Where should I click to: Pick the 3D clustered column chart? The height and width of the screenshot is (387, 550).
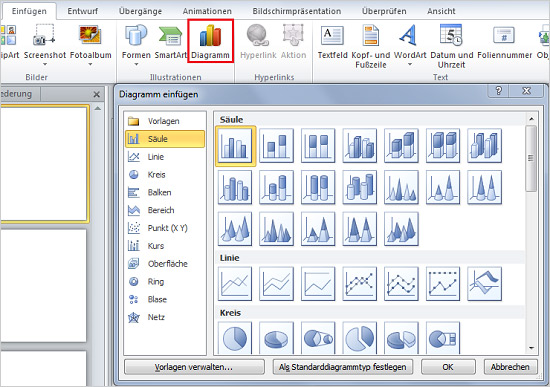click(x=360, y=146)
